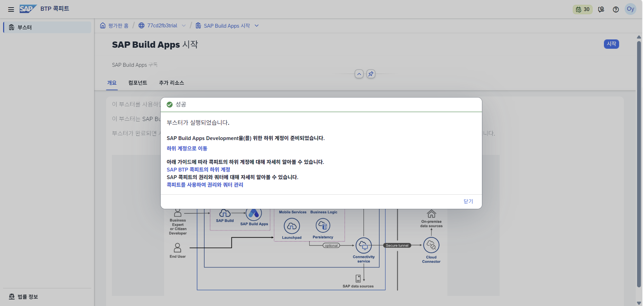This screenshot has width=644, height=306.
Task: Expand dropdown next to 77cd2fb3trial
Action: pos(184,26)
